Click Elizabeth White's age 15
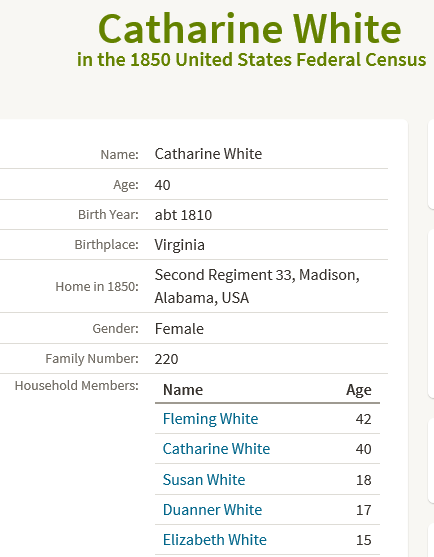 [364, 540]
